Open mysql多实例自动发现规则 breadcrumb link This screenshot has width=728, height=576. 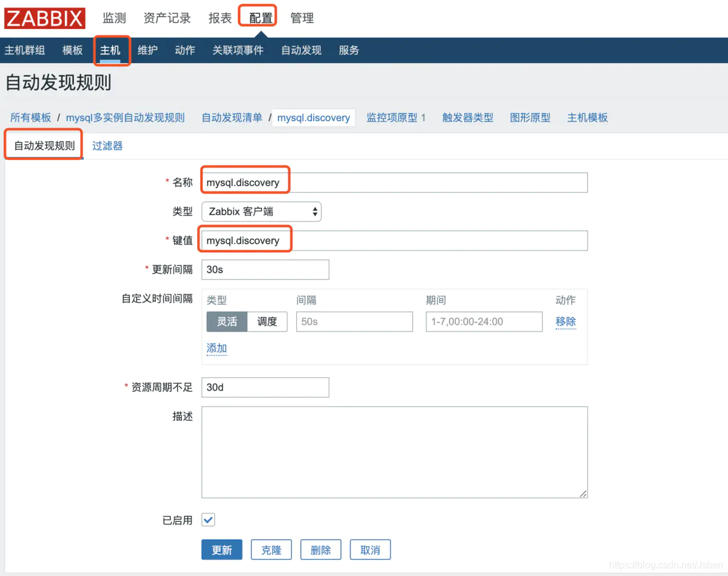click(x=125, y=118)
